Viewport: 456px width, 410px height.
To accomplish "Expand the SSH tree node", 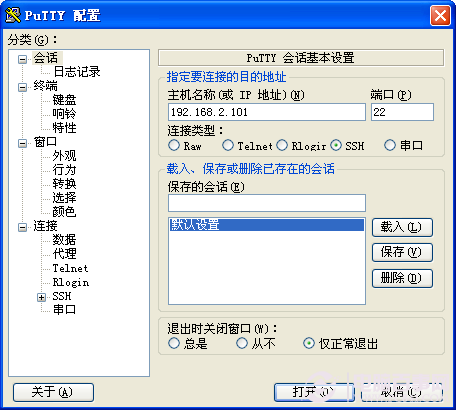I will 41,298.
